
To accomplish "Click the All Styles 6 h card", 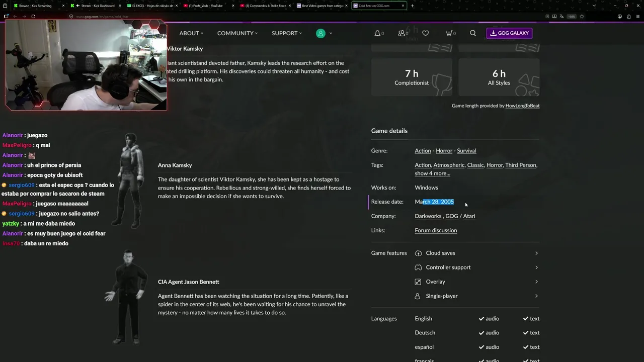I will (x=499, y=77).
